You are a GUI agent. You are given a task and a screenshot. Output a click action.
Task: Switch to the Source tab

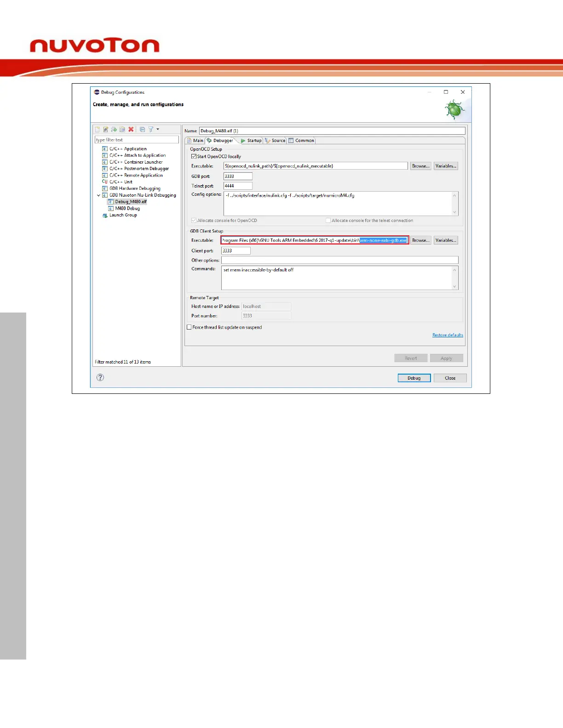pos(275,141)
